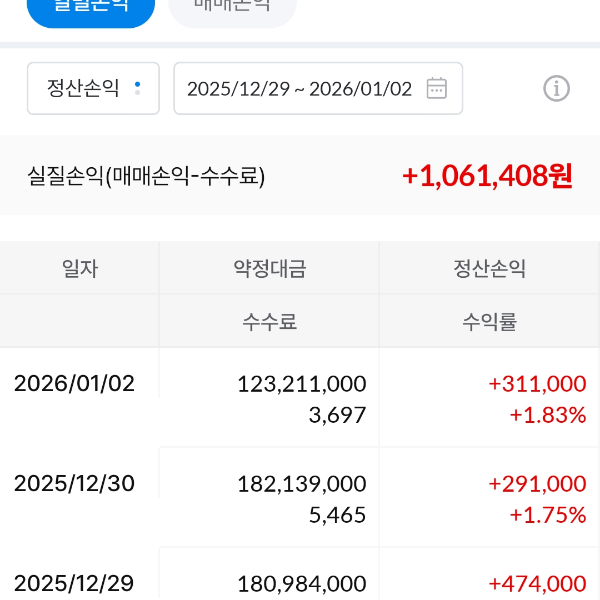Open the 정산손익 dropdown selector
Image resolution: width=600 pixels, height=600 pixels.
[93, 88]
